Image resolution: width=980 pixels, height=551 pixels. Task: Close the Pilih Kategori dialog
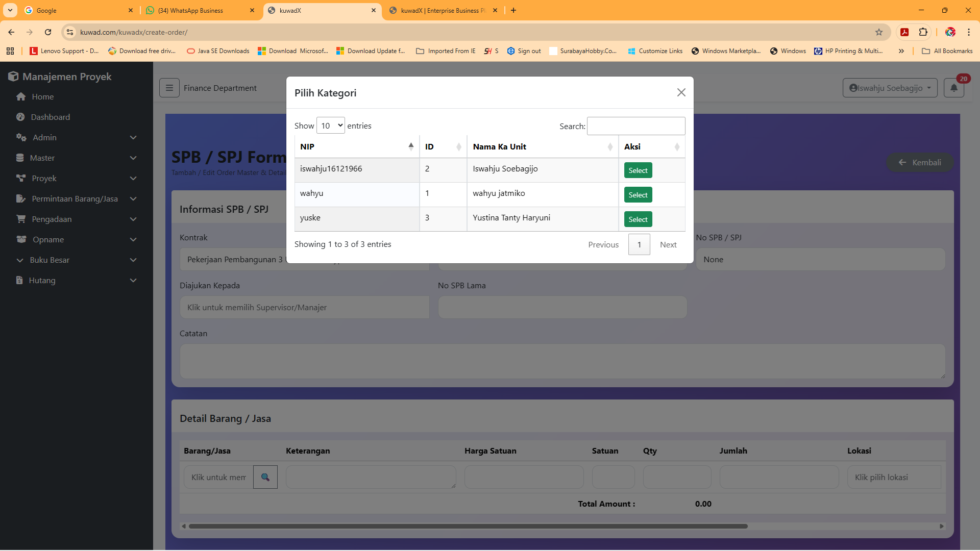pos(681,92)
